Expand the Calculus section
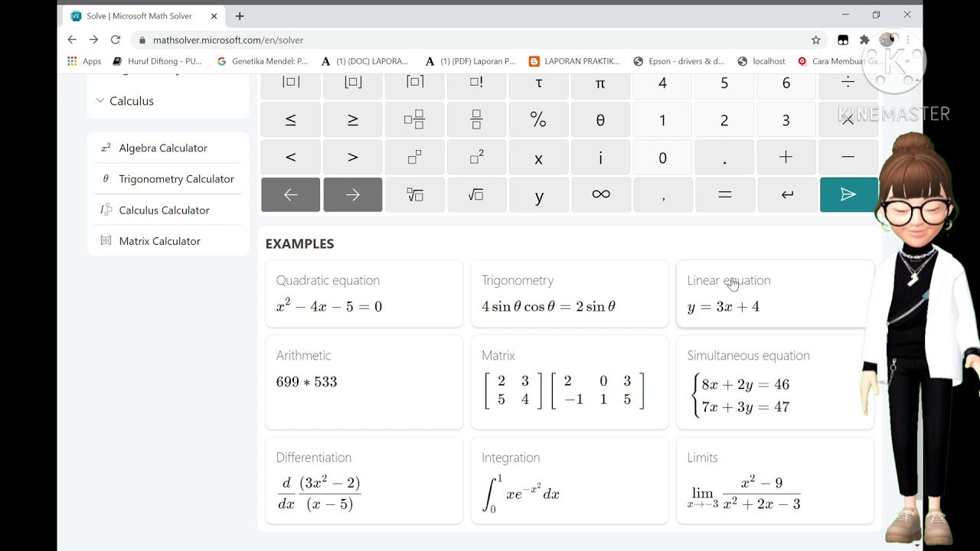 click(x=125, y=101)
